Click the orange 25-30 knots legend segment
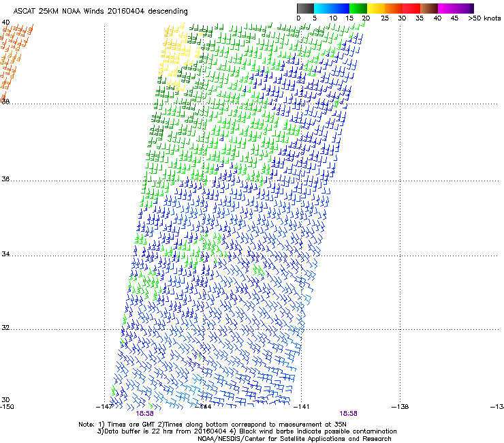This screenshot has height=443, width=504. tap(394, 8)
